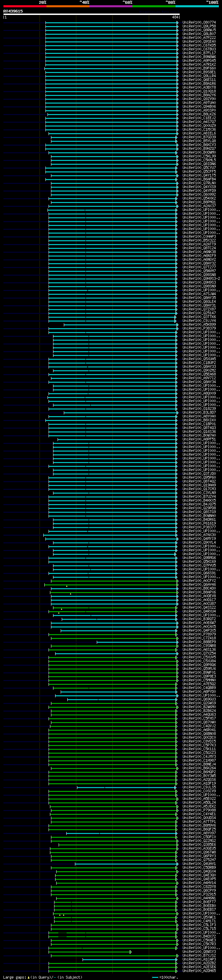Click the short bar arrowhead of UniRef100_Q8WSY3
The width and height of the screenshot is (222, 980).
[130, 951]
